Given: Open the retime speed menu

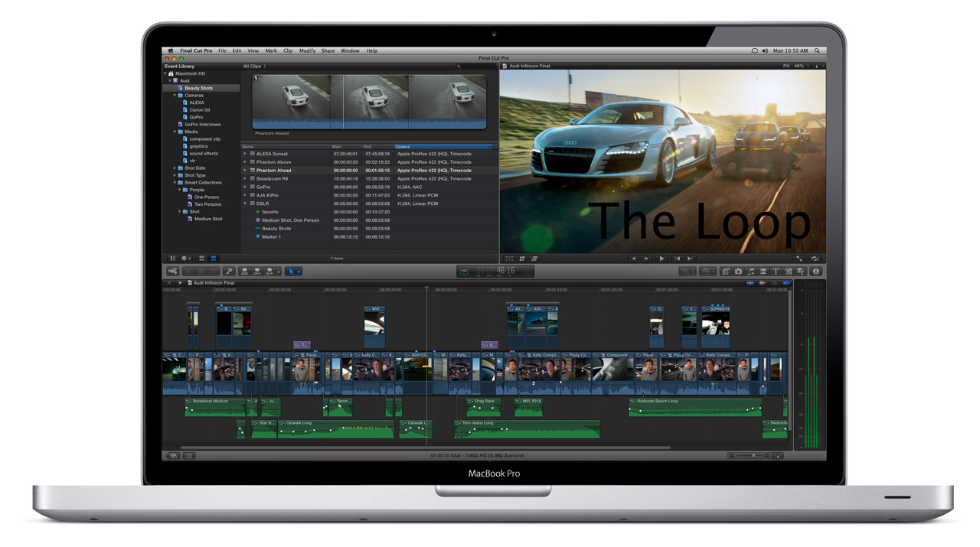Looking at the screenshot, I should (707, 272).
